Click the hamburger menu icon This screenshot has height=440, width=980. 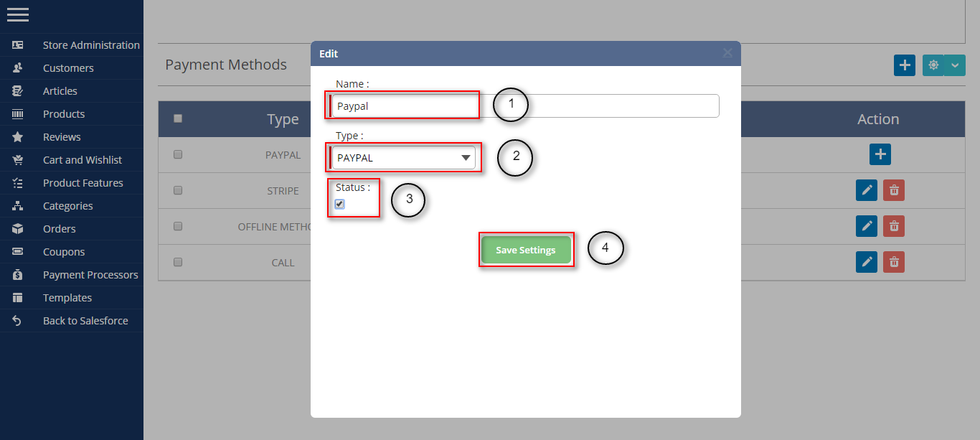[x=18, y=14]
